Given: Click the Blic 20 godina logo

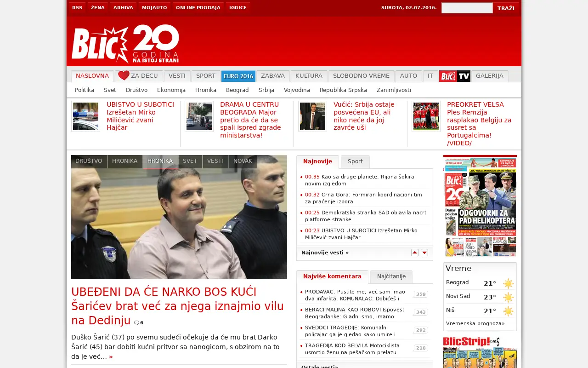Looking at the screenshot, I should (x=125, y=44).
